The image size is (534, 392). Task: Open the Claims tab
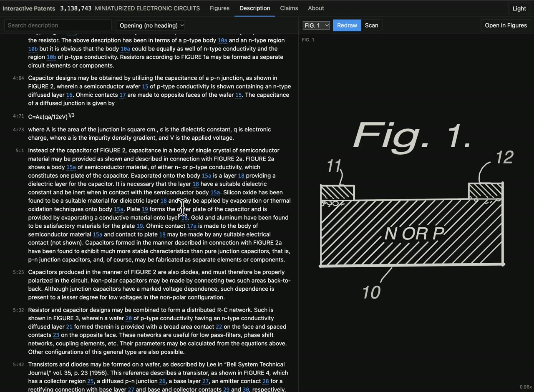pos(289,8)
